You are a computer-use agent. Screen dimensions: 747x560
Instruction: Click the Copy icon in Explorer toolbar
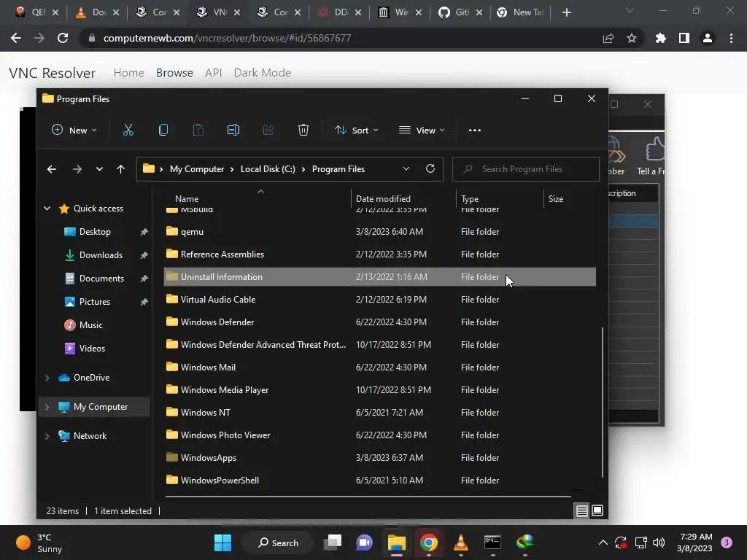tap(163, 130)
